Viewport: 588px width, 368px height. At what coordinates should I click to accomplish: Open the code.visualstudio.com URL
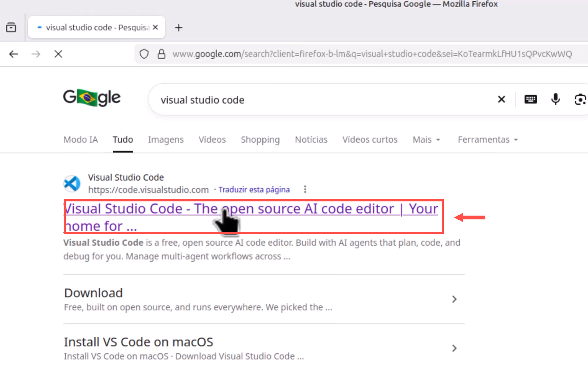click(x=148, y=190)
